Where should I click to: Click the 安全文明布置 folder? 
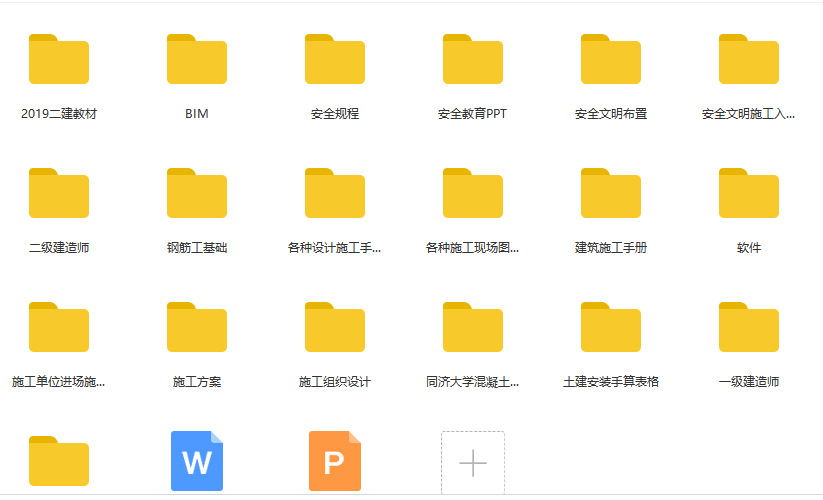[x=611, y=60]
